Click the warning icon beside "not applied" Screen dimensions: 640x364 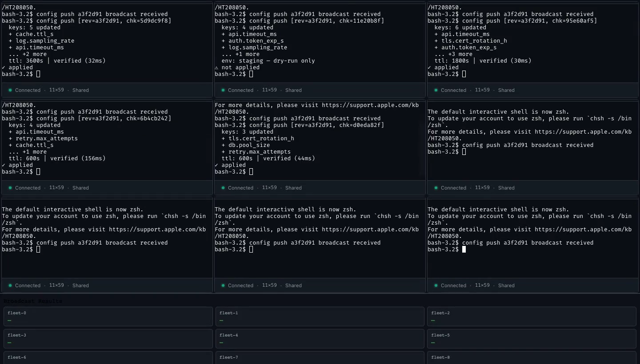click(x=216, y=67)
